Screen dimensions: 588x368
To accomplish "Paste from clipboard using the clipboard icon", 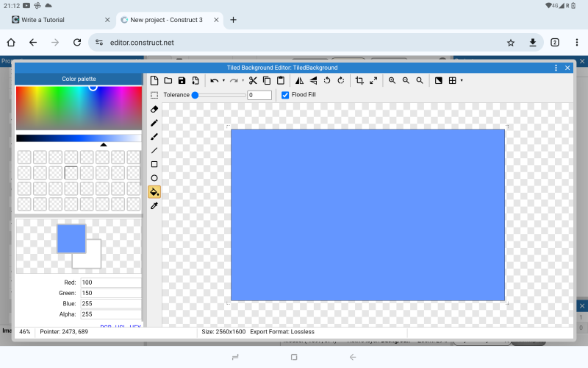I will pos(281,80).
